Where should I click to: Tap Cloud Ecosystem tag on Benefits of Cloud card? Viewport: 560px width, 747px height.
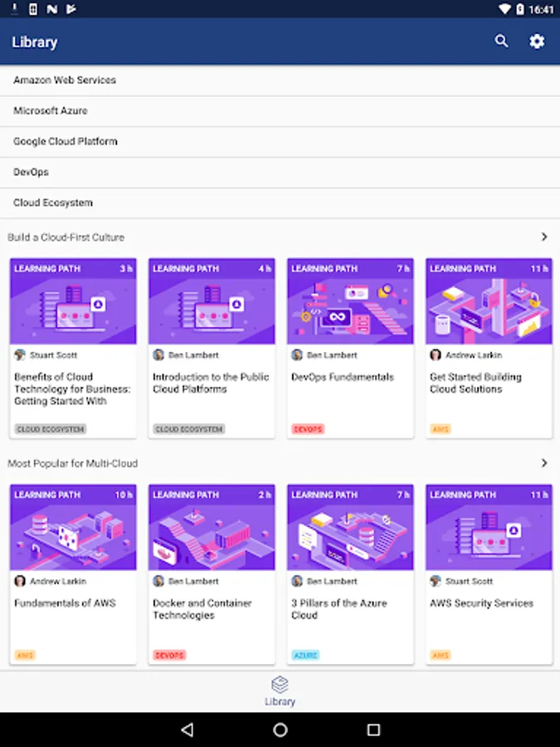point(51,429)
